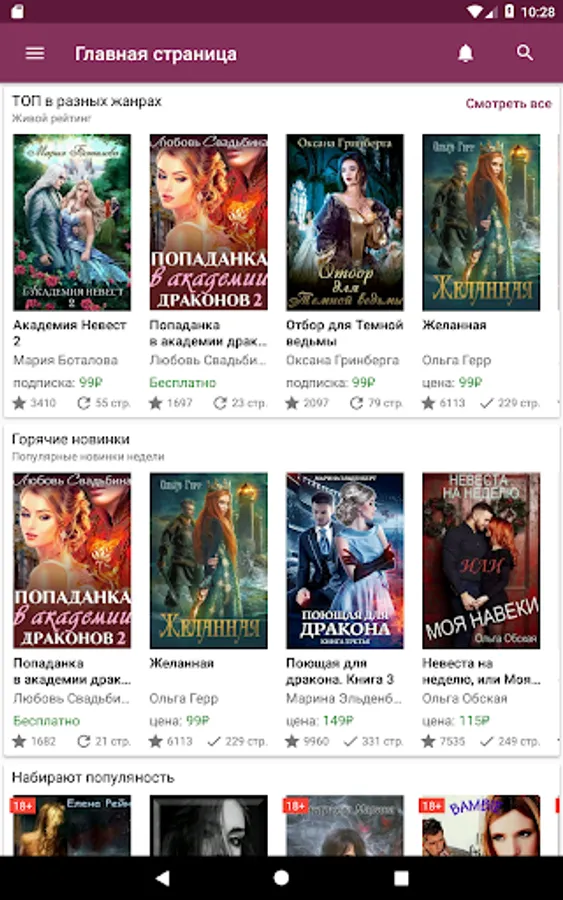The width and height of the screenshot is (563, 900).
Task: Tap checkmark icon beside 331 стр.
Action: tap(350, 742)
